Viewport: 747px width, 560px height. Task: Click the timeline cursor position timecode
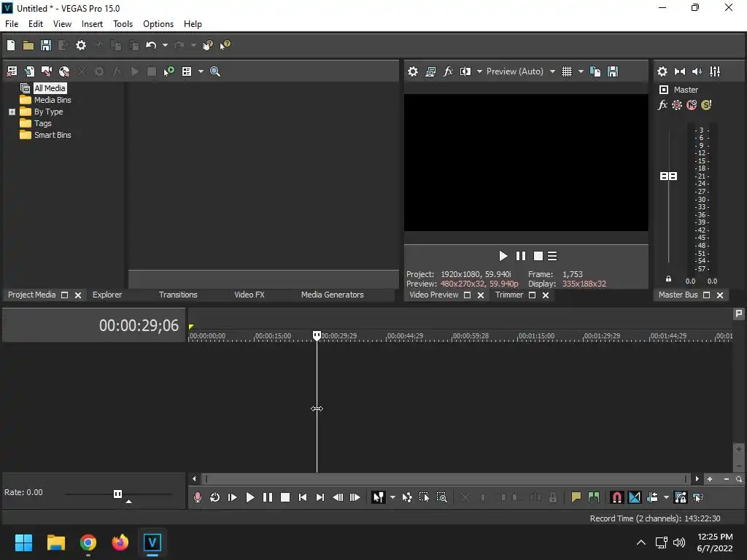coord(139,326)
